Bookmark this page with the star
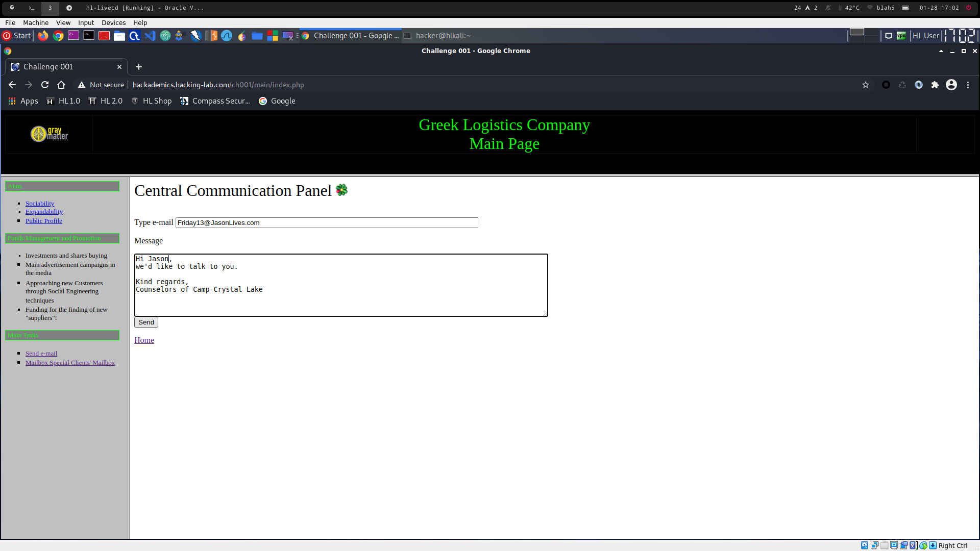The width and height of the screenshot is (980, 551). (x=866, y=85)
